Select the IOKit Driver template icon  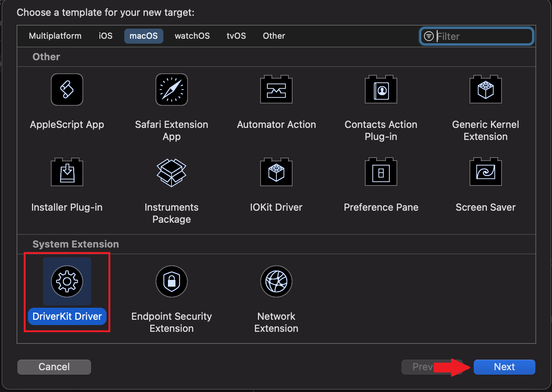276,172
